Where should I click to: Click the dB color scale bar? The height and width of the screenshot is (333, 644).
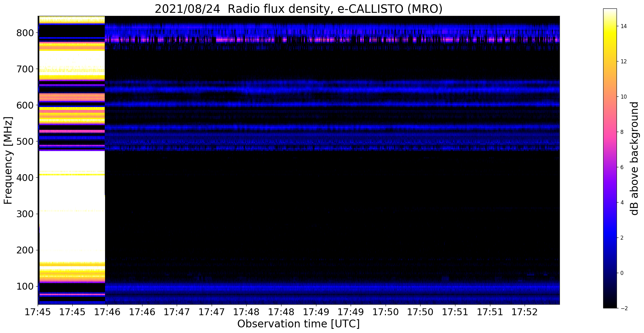610,158
